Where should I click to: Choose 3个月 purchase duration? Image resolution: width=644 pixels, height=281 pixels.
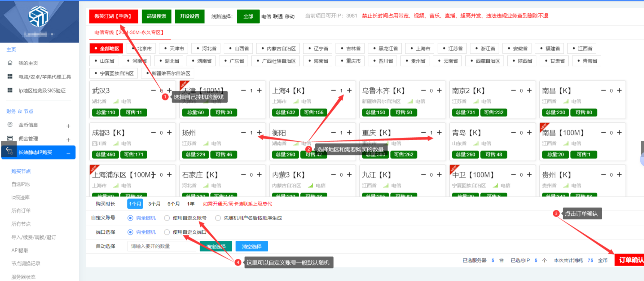coord(154,204)
